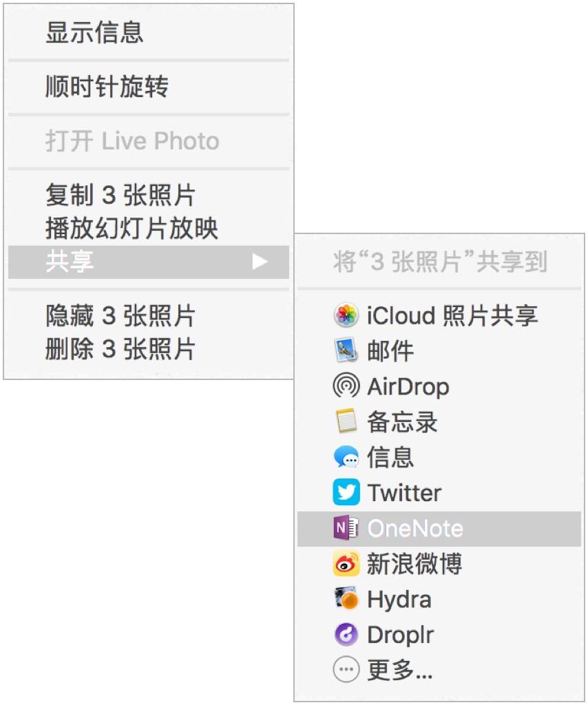Click the Droplr purple circle icon
Viewport: 588px width, 705px height.
coord(346,634)
